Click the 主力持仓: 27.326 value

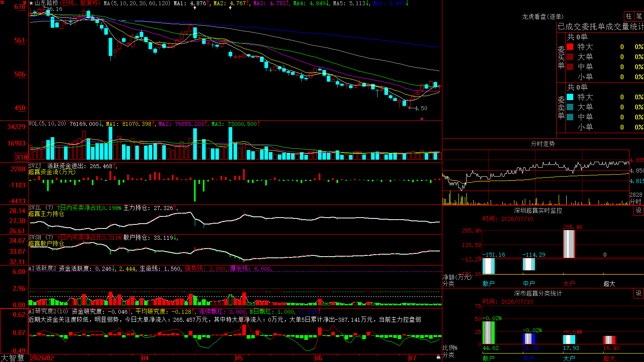(x=150, y=208)
